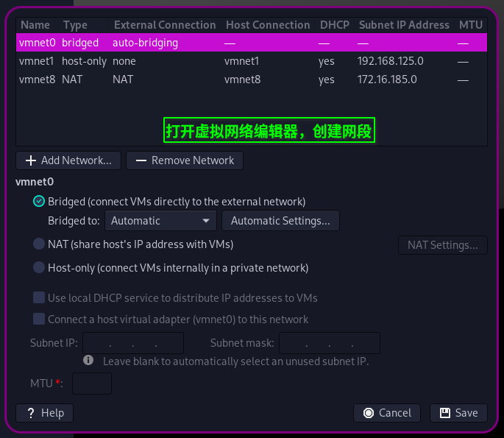Click the minus icon on Remove Network
Image resolution: width=504 pixels, height=438 pixels.
pos(141,160)
